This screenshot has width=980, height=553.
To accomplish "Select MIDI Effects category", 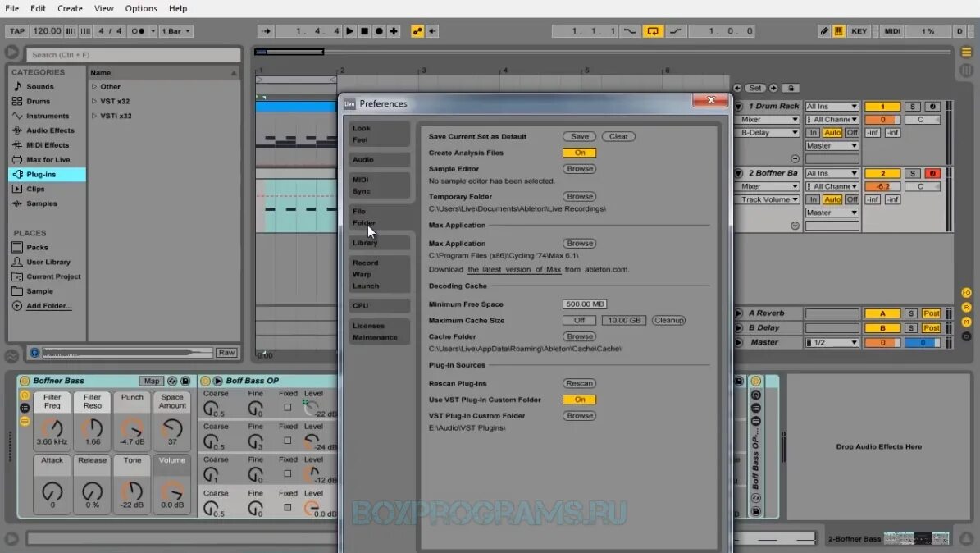I will (48, 144).
